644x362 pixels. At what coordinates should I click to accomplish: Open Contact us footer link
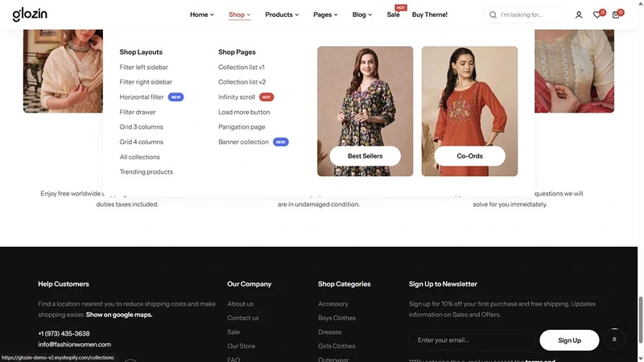coord(243,318)
